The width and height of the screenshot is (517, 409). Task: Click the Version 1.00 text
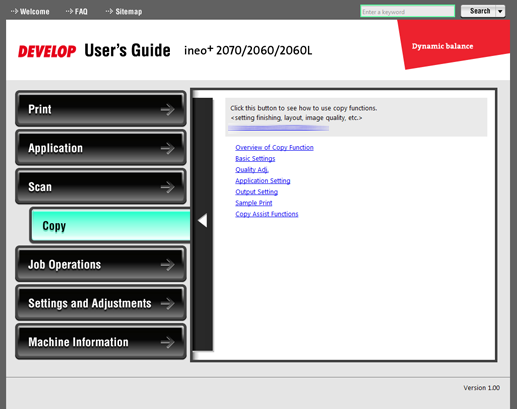[x=481, y=388]
